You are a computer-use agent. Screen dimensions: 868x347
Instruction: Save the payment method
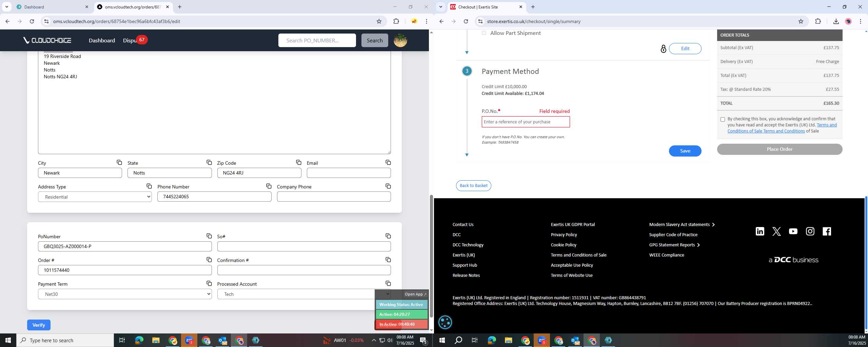[685, 151]
